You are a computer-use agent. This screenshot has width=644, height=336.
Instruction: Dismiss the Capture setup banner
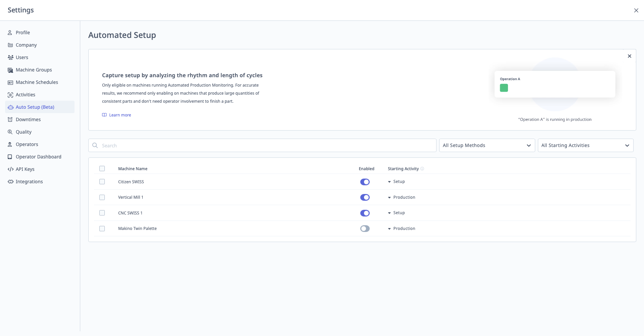(x=630, y=56)
